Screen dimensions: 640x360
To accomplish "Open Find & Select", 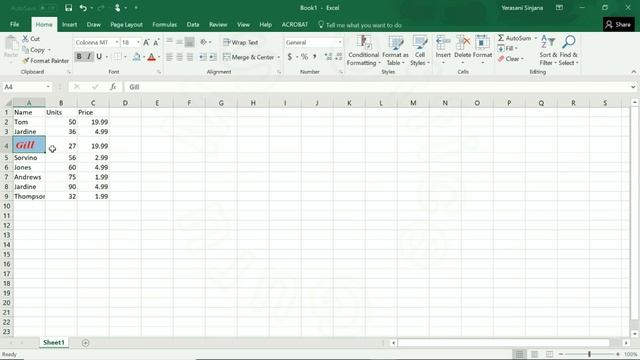I will pos(569,51).
